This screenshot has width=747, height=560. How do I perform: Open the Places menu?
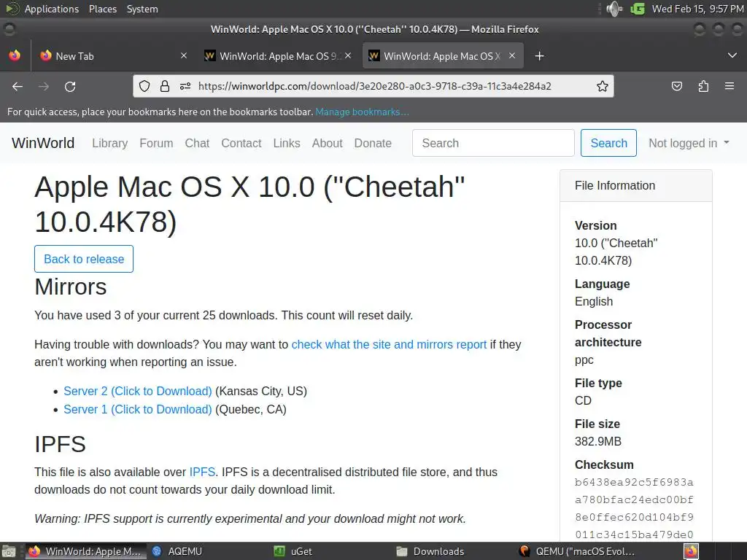pos(102,9)
